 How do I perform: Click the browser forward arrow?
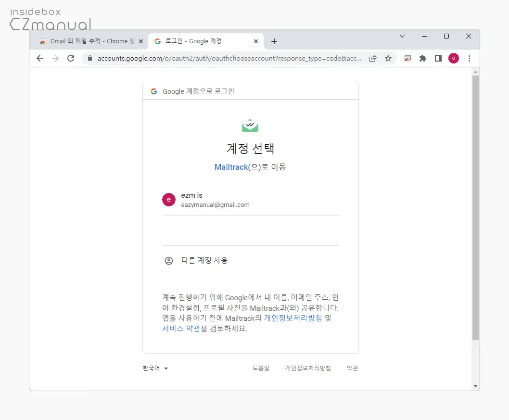55,58
